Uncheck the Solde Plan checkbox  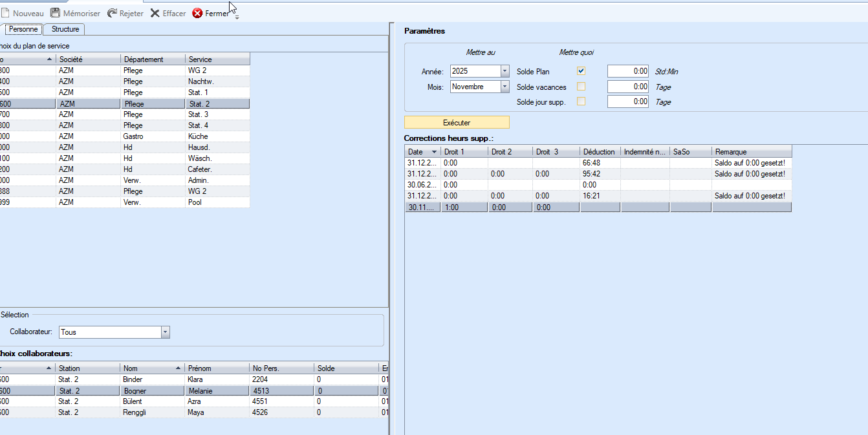[581, 71]
